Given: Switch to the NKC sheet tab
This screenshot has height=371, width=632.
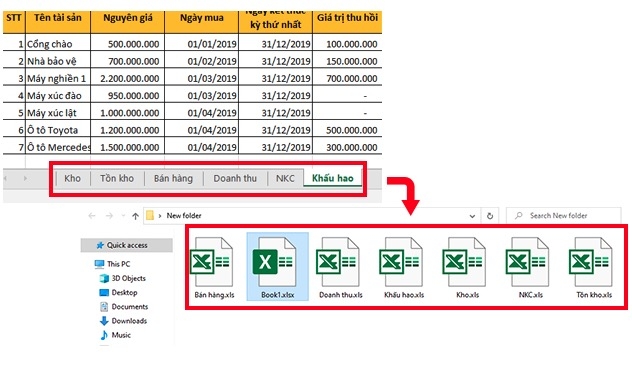Looking at the screenshot, I should pyautogui.click(x=285, y=178).
